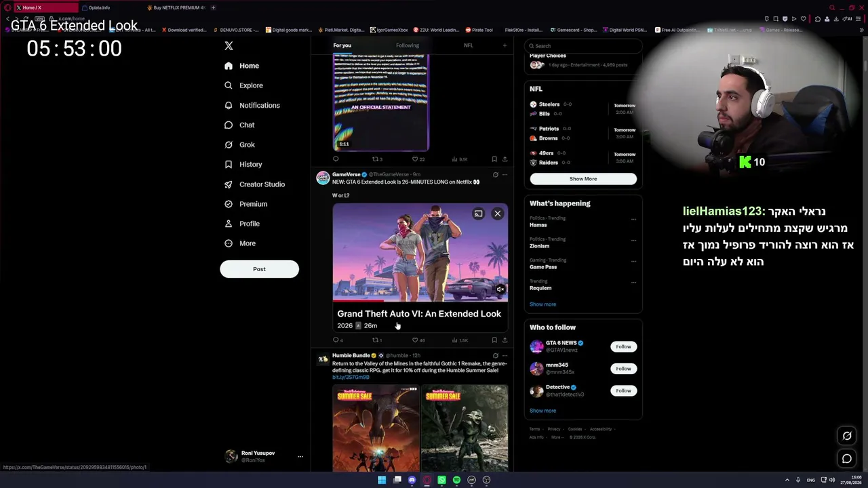Viewport: 868px width, 488px height.
Task: Open the Steelers vs Bills game
Action: 583,109
